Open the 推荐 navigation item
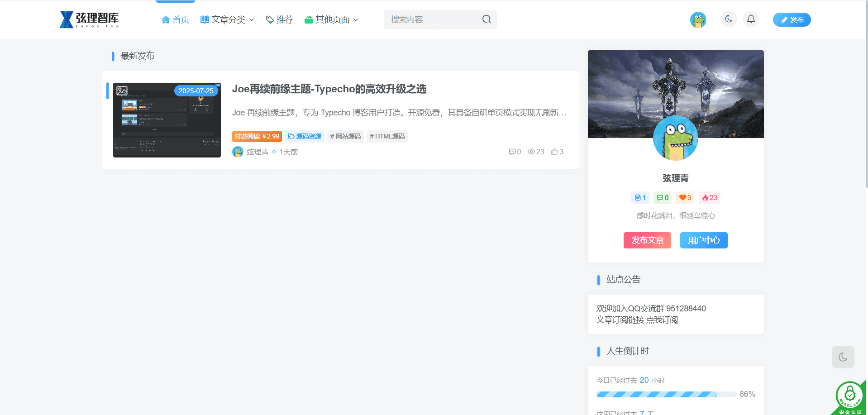Viewport: 868px width, 415px height. [280, 20]
